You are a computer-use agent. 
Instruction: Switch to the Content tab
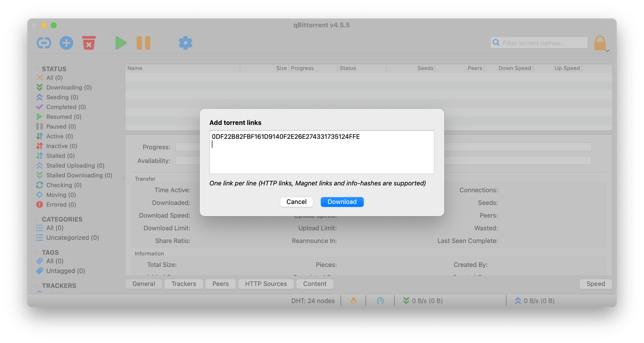[315, 284]
